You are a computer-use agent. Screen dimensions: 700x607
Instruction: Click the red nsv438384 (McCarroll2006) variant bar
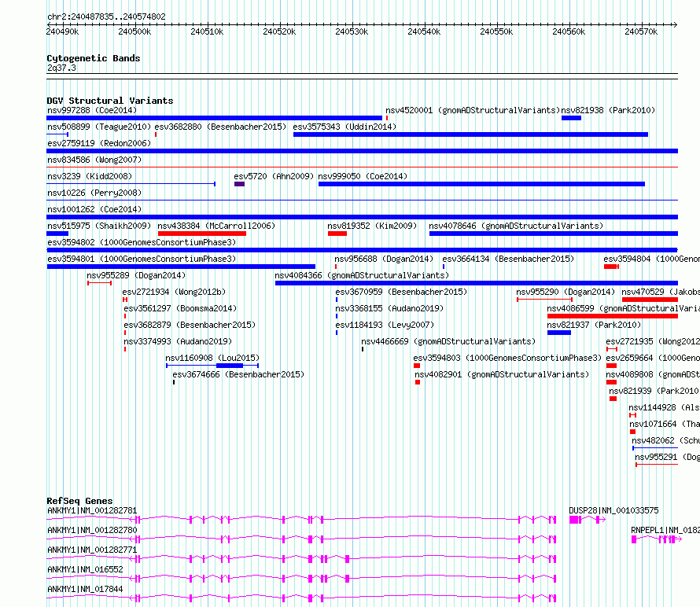point(202,234)
